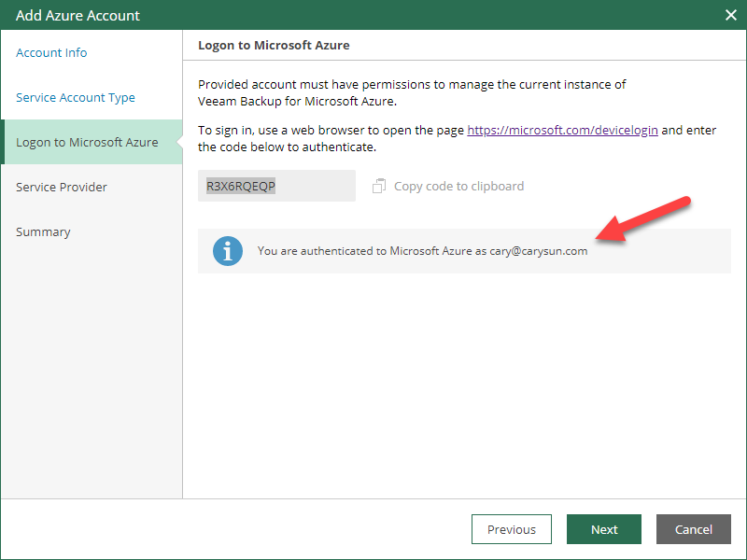Viewport: 747px width, 560px height.
Task: Open the Summary step
Action: pyautogui.click(x=43, y=231)
